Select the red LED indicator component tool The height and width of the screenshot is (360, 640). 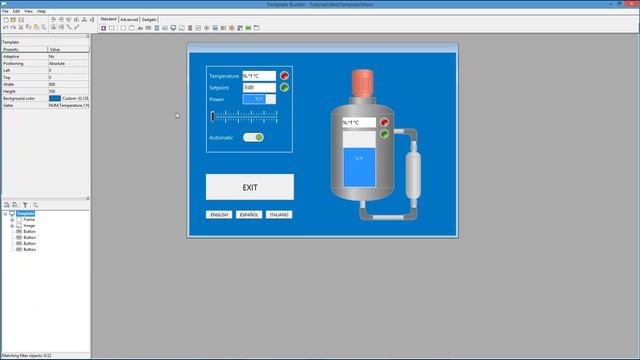(x=231, y=28)
